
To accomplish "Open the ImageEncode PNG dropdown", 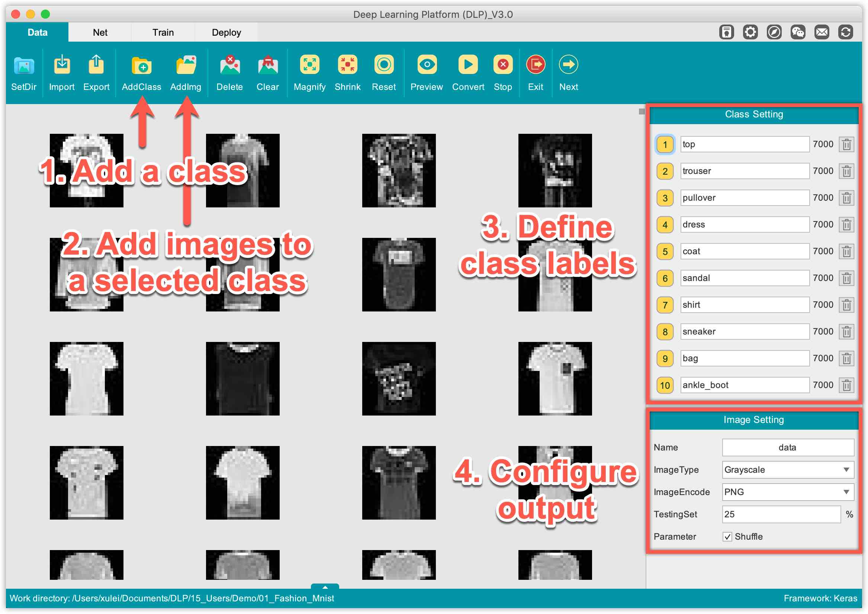I will pyautogui.click(x=787, y=492).
